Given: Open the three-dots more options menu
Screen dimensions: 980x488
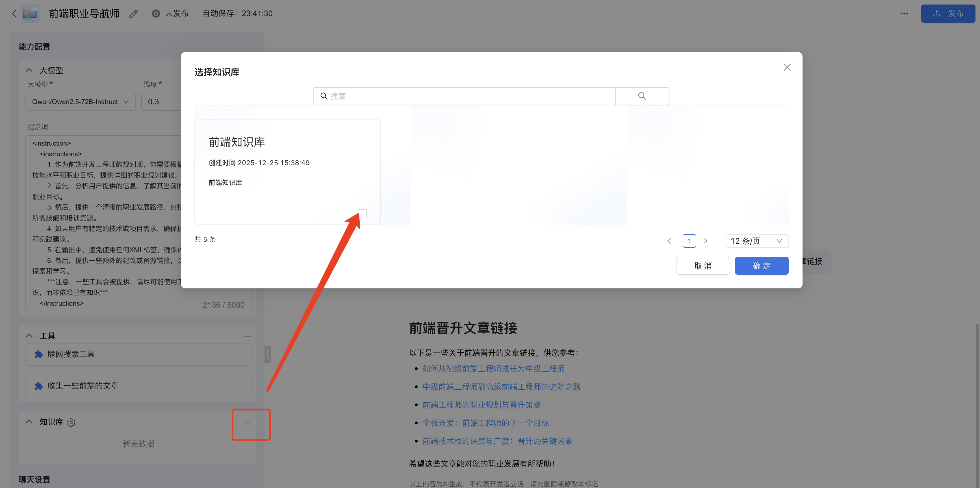Looking at the screenshot, I should pyautogui.click(x=904, y=14).
